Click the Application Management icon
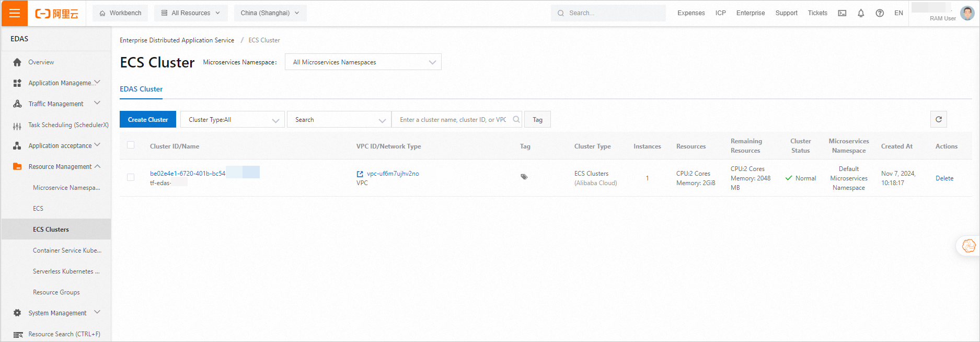 17,83
